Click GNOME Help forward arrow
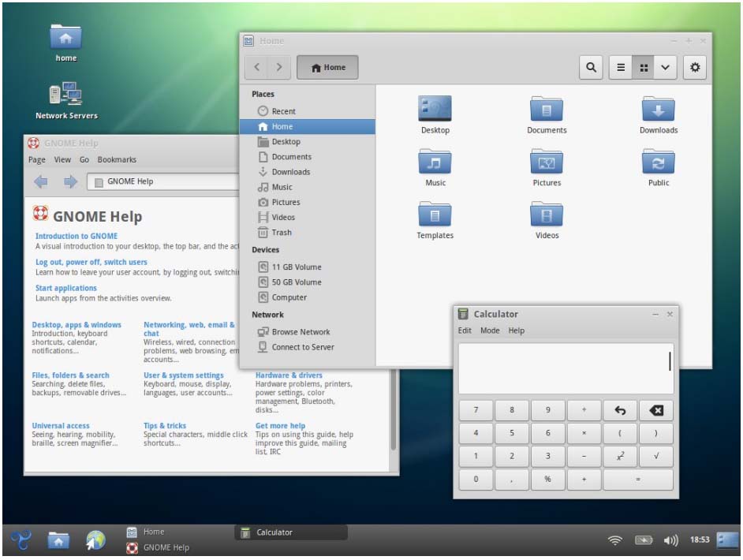 (x=70, y=181)
